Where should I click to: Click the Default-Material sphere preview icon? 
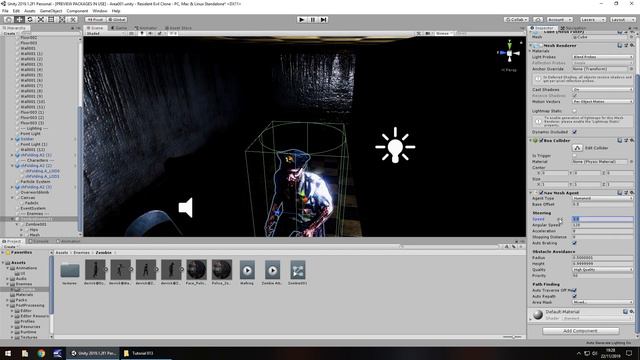(538, 314)
